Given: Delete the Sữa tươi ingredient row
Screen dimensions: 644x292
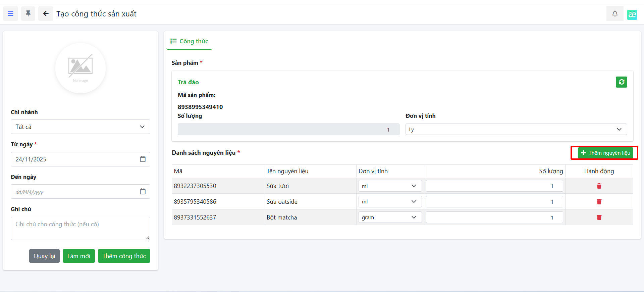Looking at the screenshot, I should 599,186.
